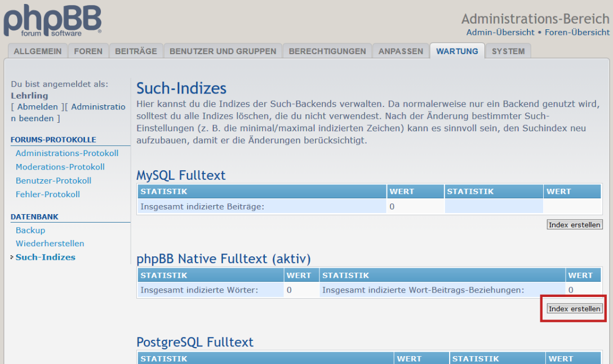Select the 'Insgesamt indizierte Beiträge:' cell
The width and height of the screenshot is (613, 364).
click(262, 206)
